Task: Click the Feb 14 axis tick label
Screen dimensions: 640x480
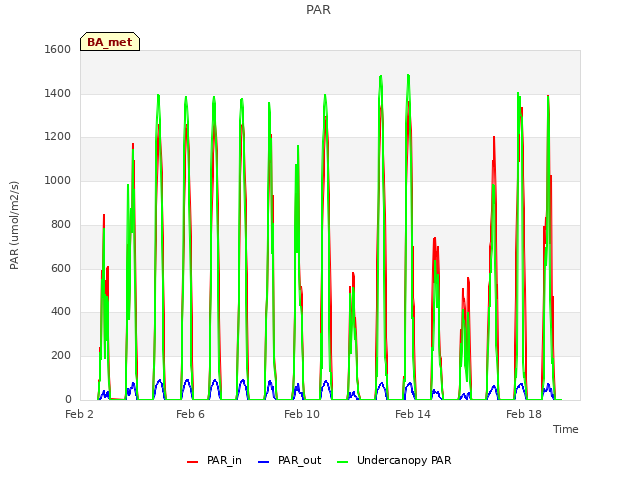Action: pyautogui.click(x=413, y=414)
